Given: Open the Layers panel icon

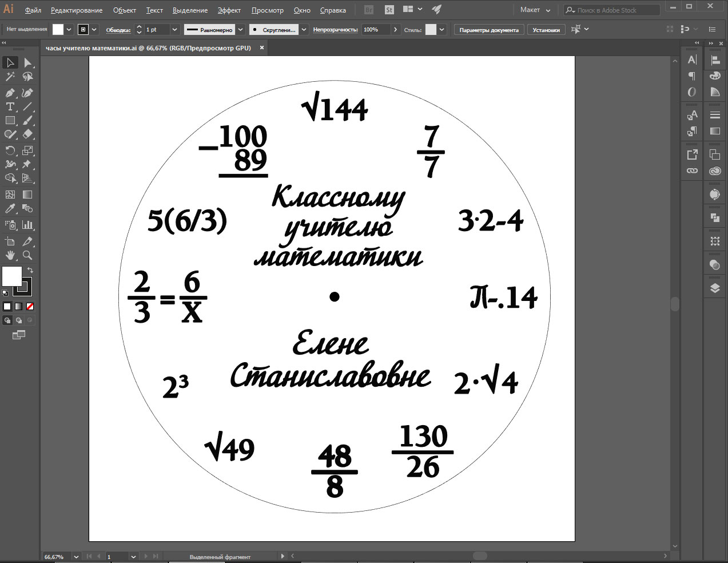Looking at the screenshot, I should (715, 289).
